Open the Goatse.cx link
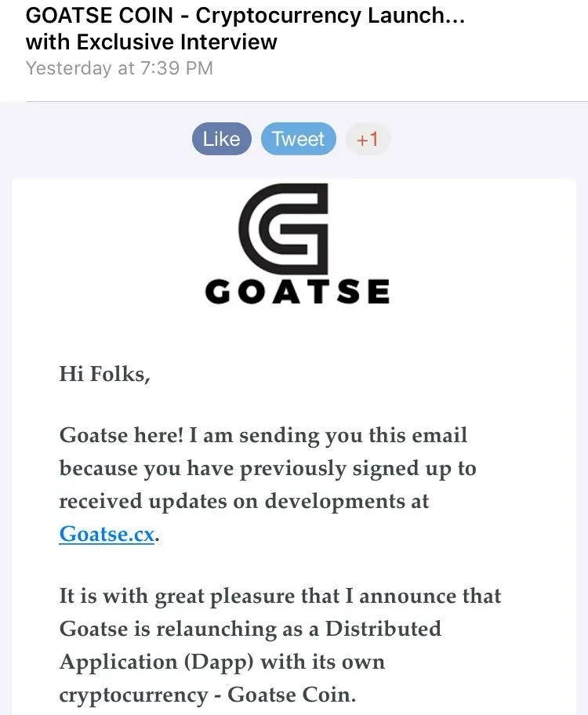588x715 pixels. coord(107,534)
